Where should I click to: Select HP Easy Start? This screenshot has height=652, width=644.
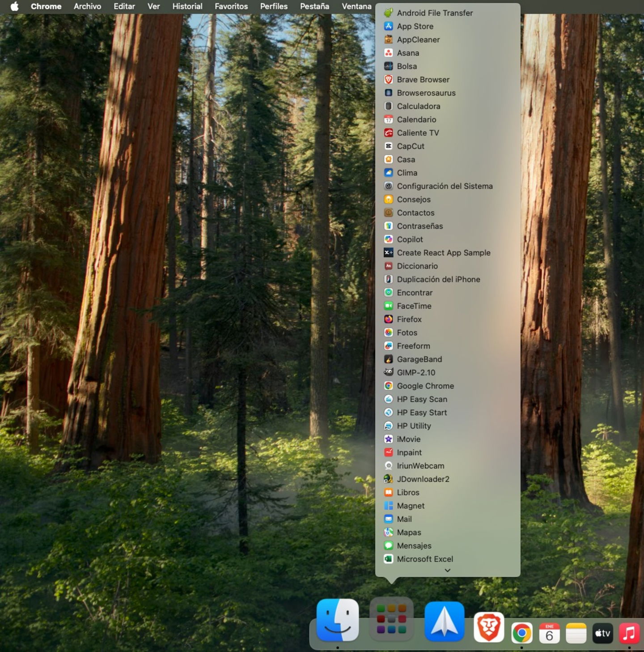[x=448, y=413]
